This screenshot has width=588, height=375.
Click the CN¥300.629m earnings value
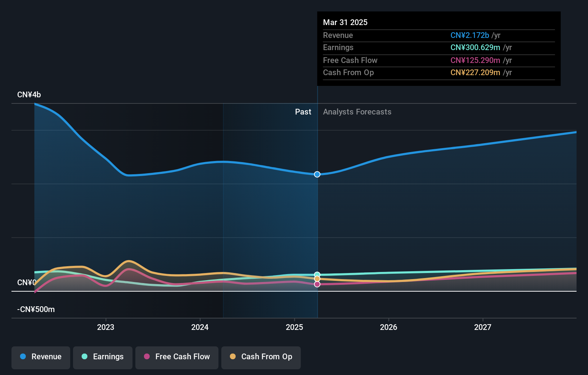coord(475,48)
